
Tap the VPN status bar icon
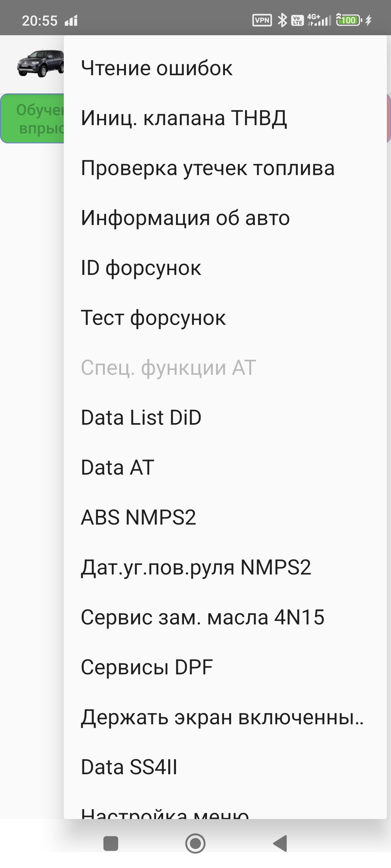tap(262, 20)
